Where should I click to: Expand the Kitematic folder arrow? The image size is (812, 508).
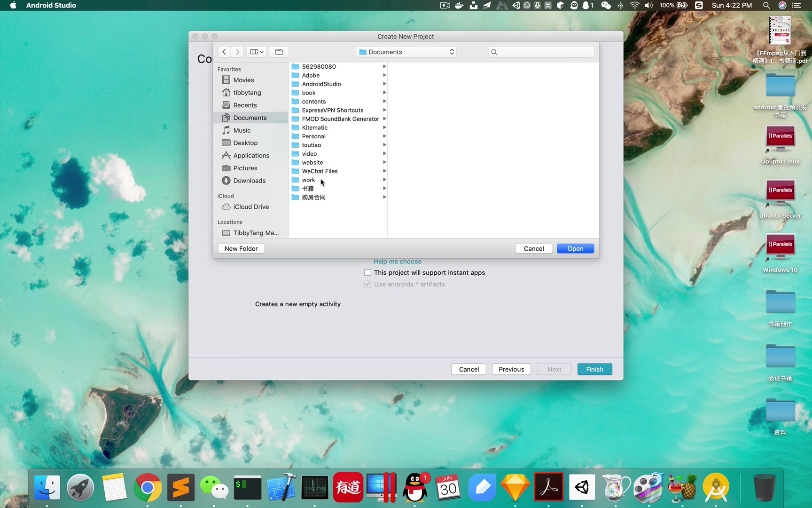tap(384, 127)
